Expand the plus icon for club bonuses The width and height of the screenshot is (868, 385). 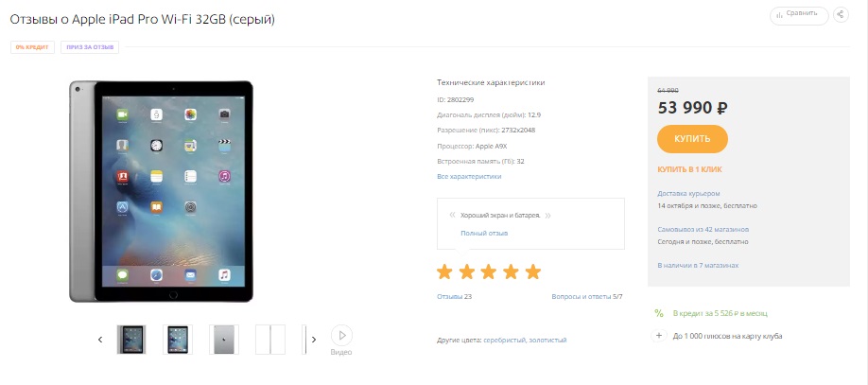tap(659, 336)
